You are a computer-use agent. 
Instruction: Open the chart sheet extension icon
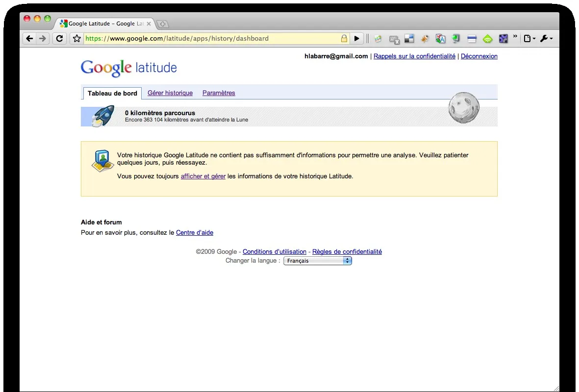point(378,38)
